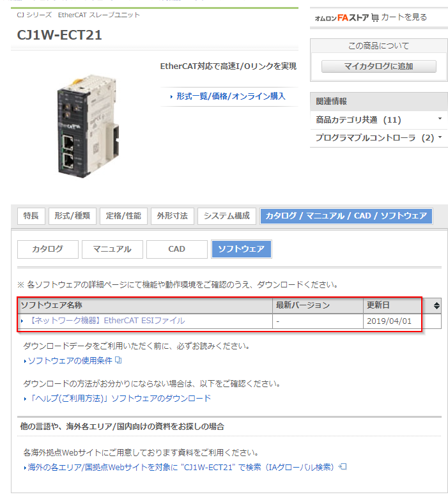This screenshot has width=448, height=497.
Task: Select the 外形寸法 tab
Action: coord(172,216)
